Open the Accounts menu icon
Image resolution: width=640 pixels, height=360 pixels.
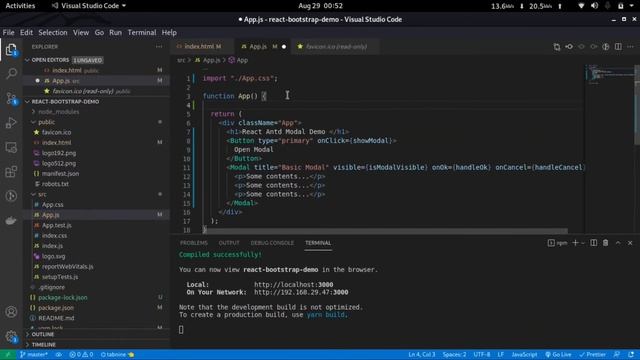coord(11,312)
